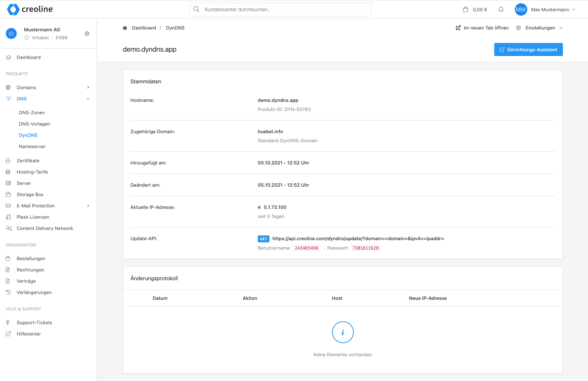
Task: Collapse the DNS submenu chevron
Action: pyautogui.click(x=88, y=99)
